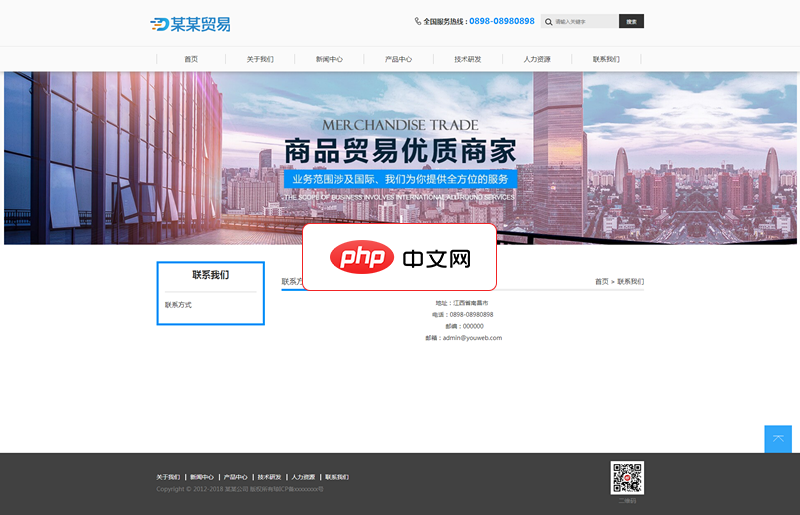Open footer link 技术研发
Viewport: 800px width, 515px height.
click(x=269, y=477)
